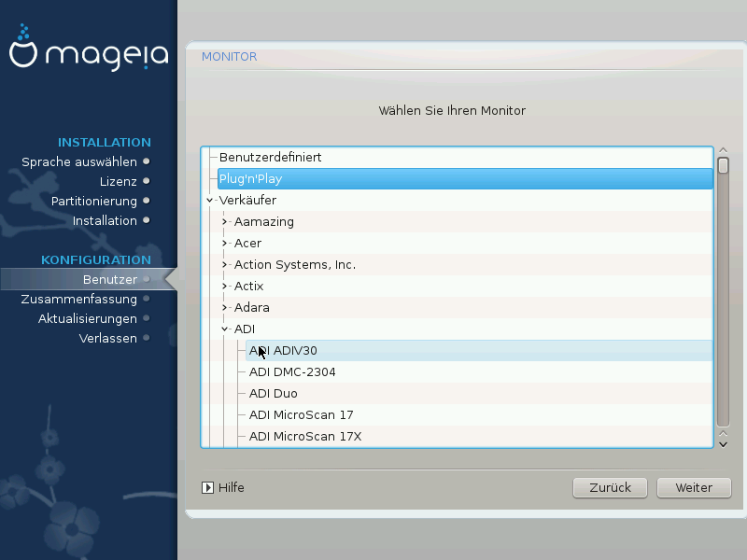
Task: Click the scrollbar down arrow at bottom
Action: point(723,444)
